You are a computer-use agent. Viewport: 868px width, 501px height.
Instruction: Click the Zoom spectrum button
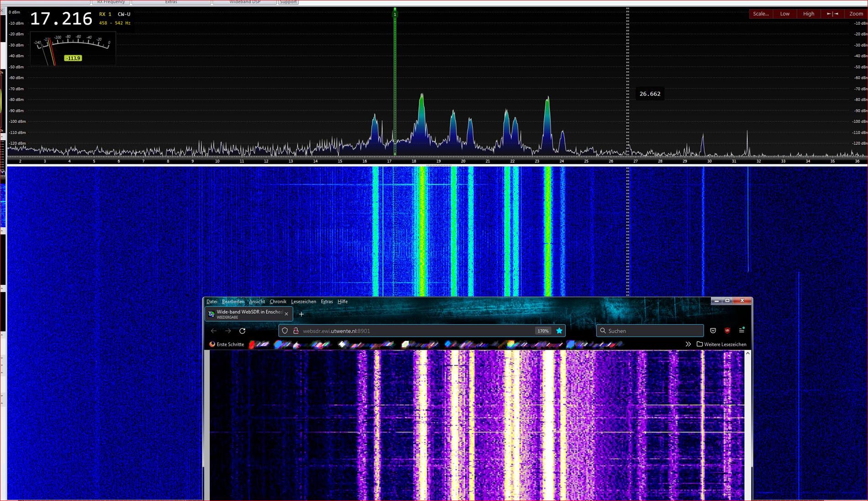coord(856,14)
